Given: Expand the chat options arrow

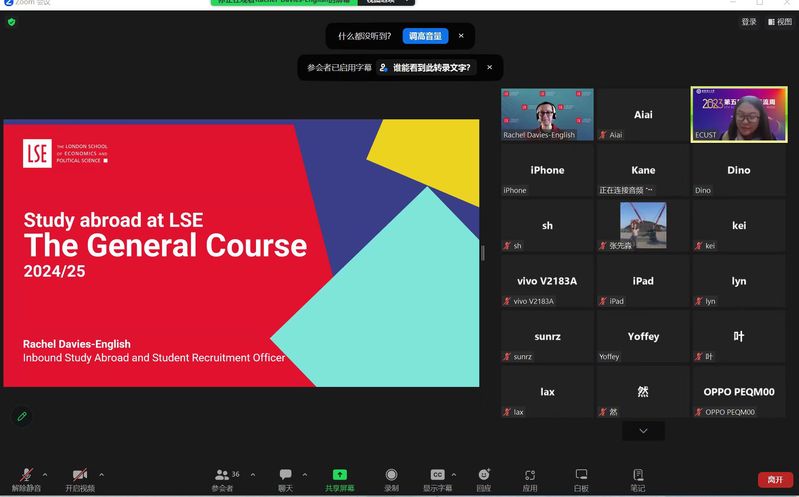Looking at the screenshot, I should click(x=305, y=475).
